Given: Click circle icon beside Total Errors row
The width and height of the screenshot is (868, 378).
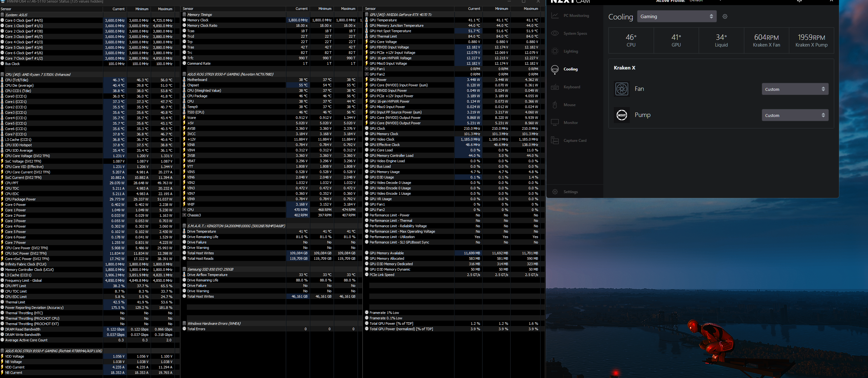Looking at the screenshot, I should (x=184, y=329).
